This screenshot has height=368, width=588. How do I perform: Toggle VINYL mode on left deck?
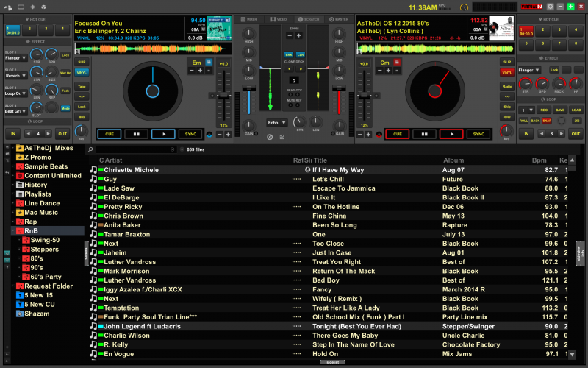click(x=82, y=72)
